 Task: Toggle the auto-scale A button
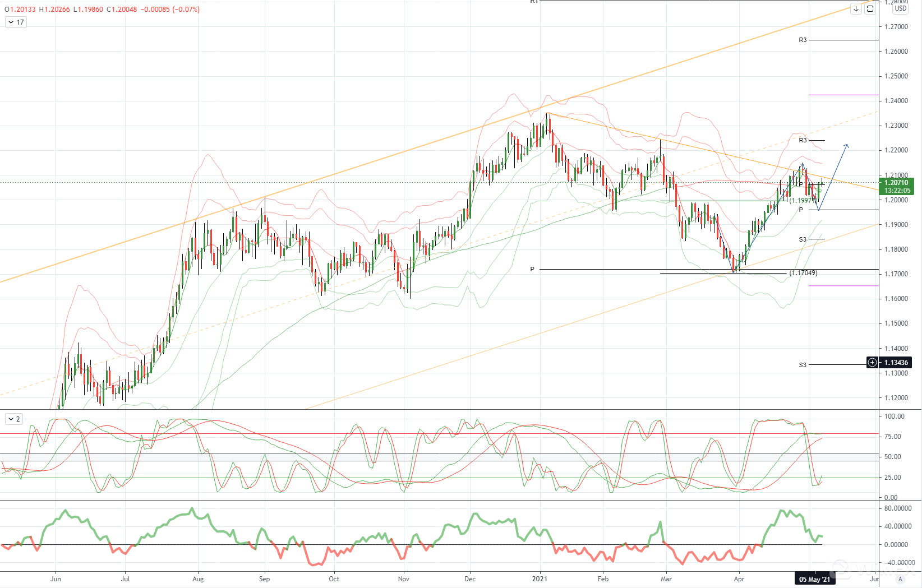click(901, 579)
